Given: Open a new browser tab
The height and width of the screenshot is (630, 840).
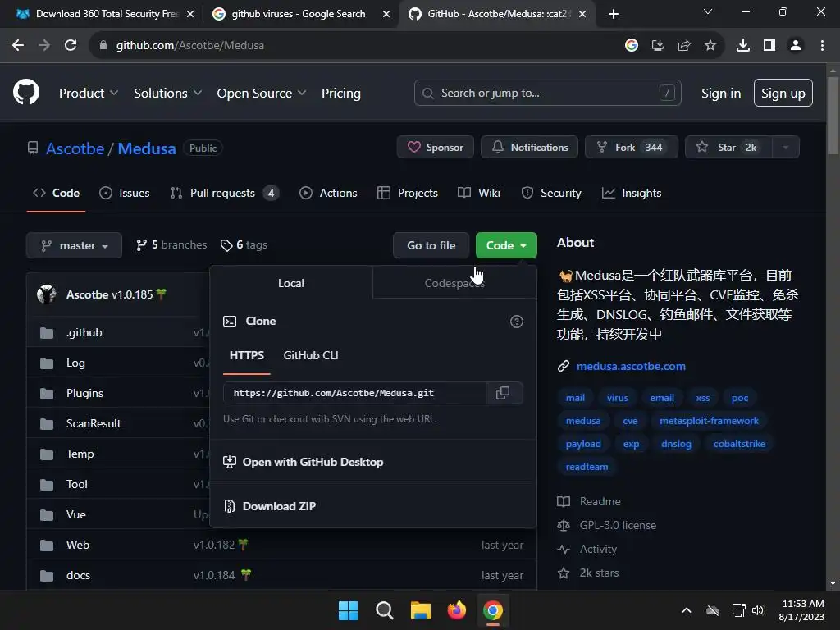Looking at the screenshot, I should tap(614, 14).
